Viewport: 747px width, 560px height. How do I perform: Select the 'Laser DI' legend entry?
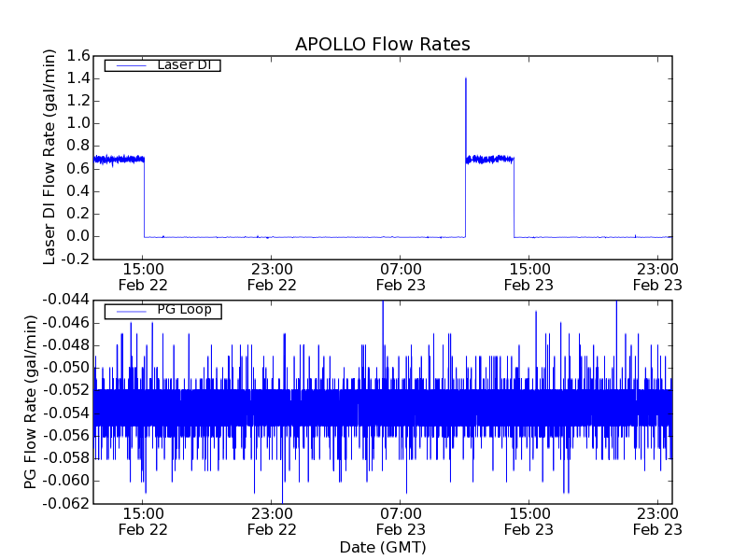pyautogui.click(x=162, y=64)
